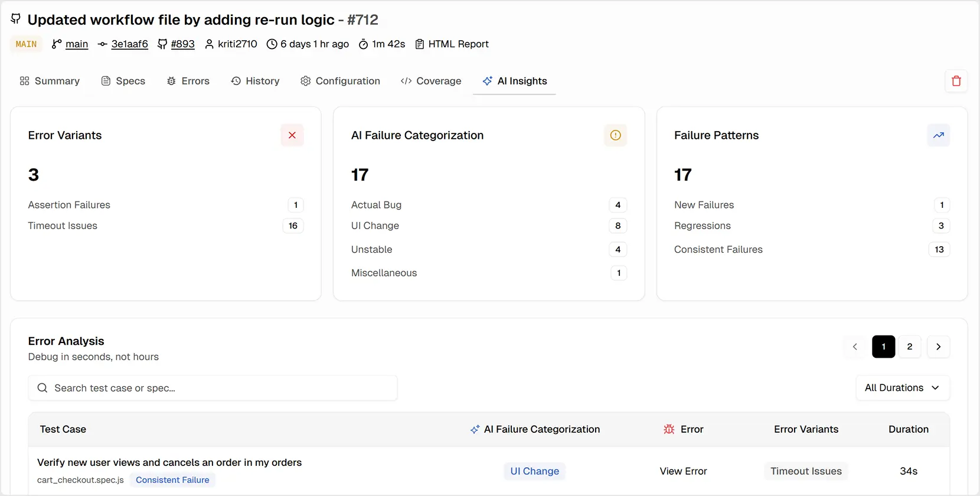Jump to page 2 of Error Analysis

coord(910,347)
